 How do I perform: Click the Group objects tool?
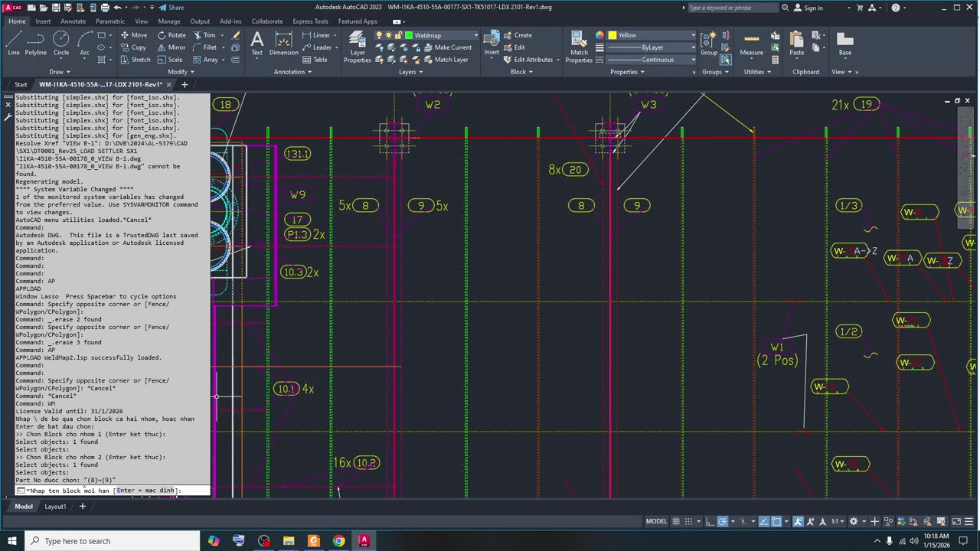[709, 43]
